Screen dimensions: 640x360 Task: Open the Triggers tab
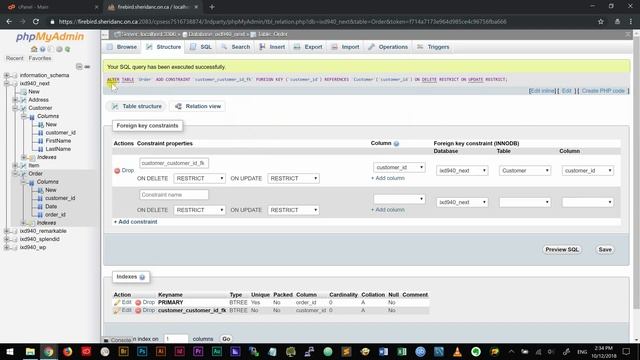[433, 47]
